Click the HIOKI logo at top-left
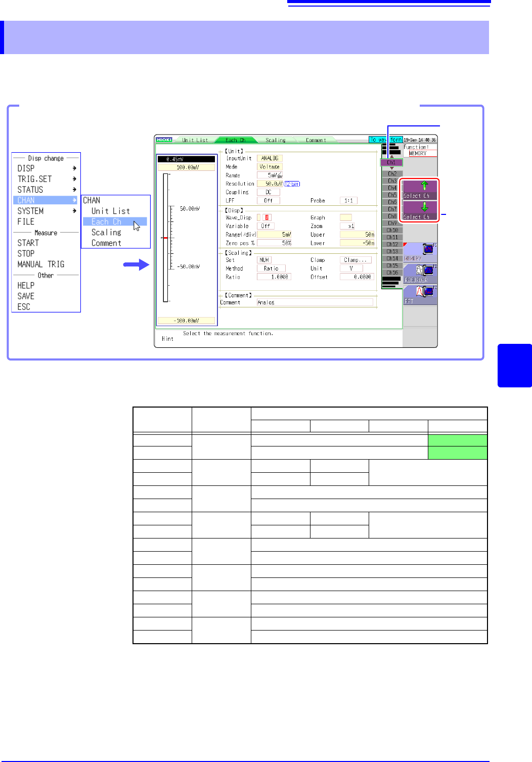 [164, 140]
